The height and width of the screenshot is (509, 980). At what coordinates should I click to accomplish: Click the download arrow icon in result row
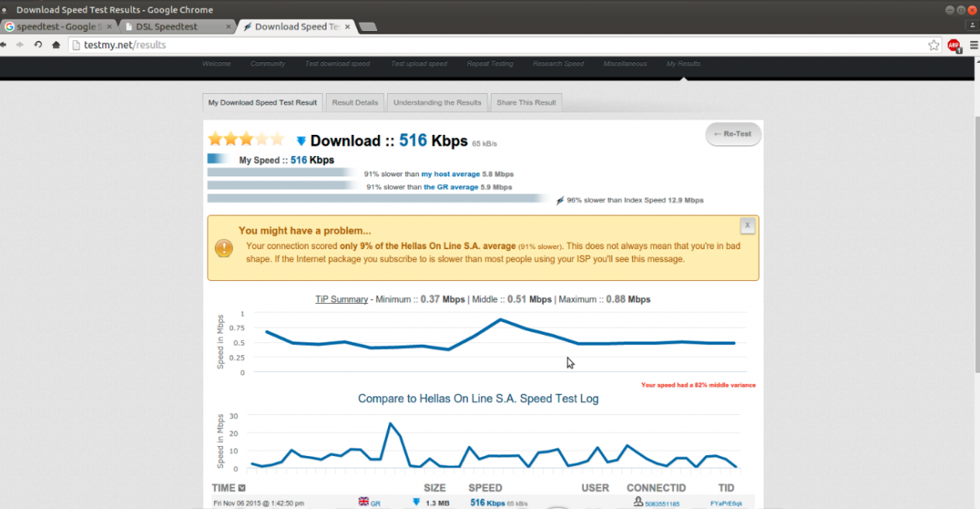click(416, 502)
